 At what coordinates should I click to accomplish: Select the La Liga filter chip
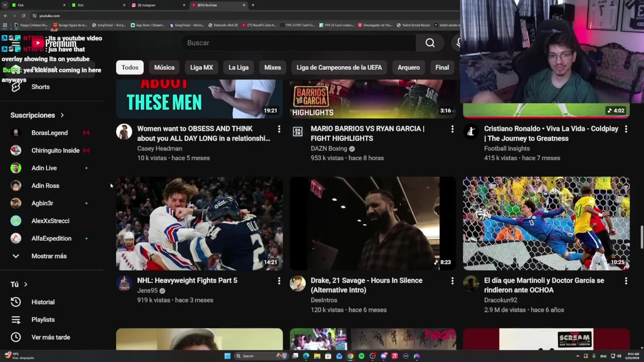(x=238, y=67)
